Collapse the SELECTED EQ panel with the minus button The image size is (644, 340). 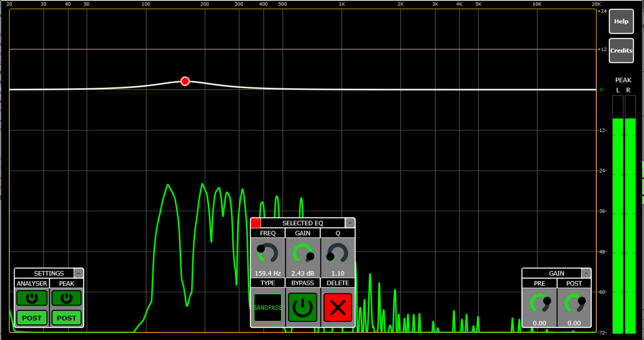[350, 223]
